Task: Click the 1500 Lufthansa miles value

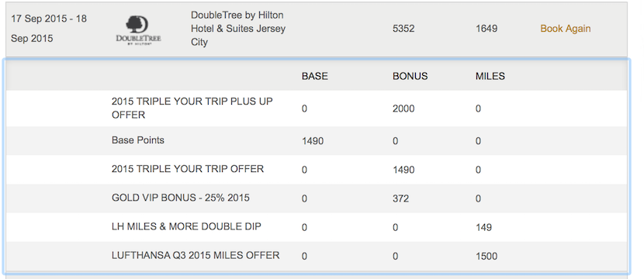Action: (486, 257)
